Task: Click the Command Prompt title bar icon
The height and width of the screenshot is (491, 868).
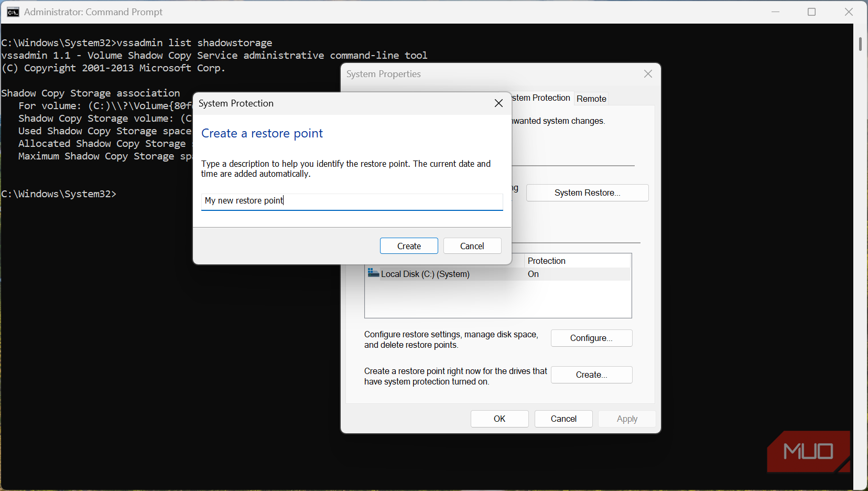Action: (x=13, y=12)
